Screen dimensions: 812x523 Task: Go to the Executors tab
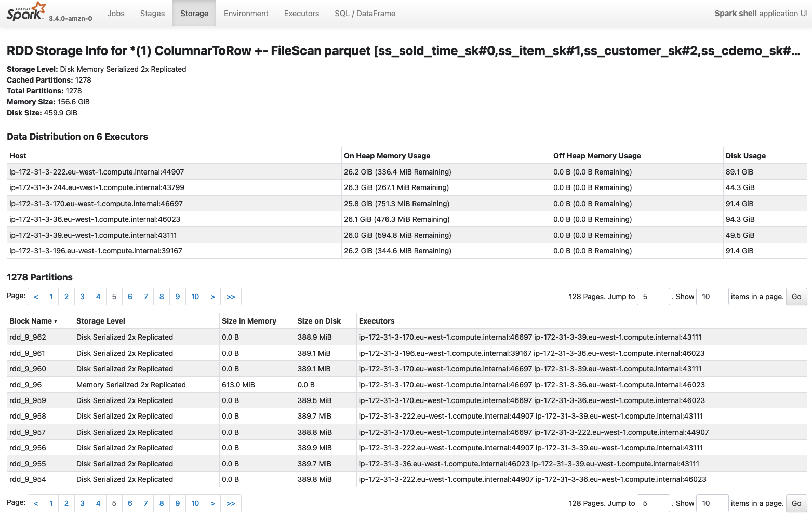pos(301,14)
